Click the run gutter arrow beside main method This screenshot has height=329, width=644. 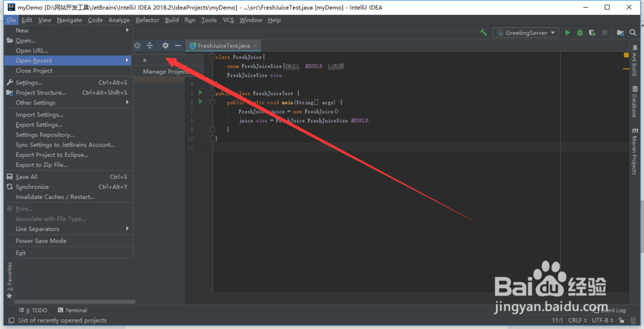200,102
